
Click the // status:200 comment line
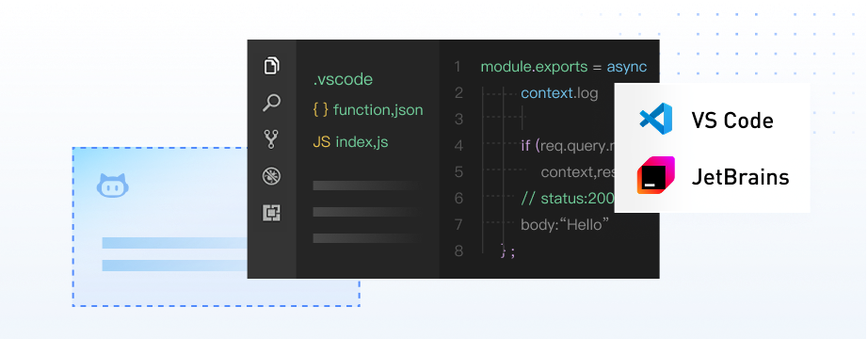click(568, 199)
